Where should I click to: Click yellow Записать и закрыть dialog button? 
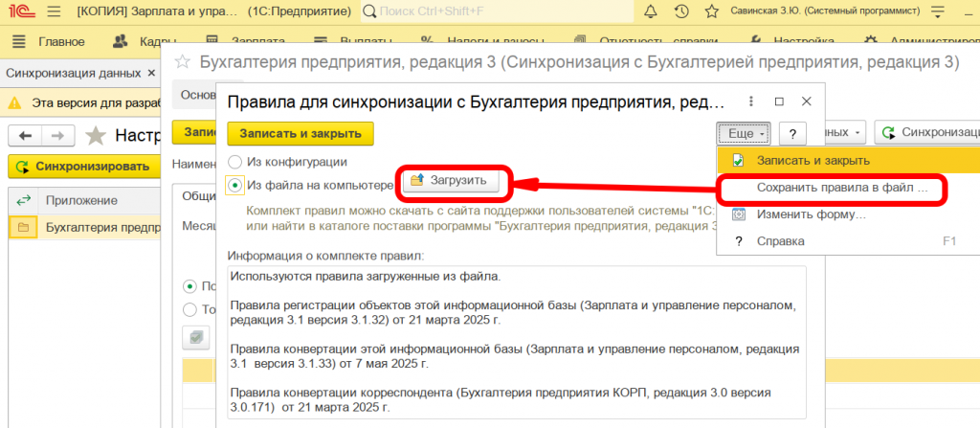pyautogui.click(x=300, y=133)
